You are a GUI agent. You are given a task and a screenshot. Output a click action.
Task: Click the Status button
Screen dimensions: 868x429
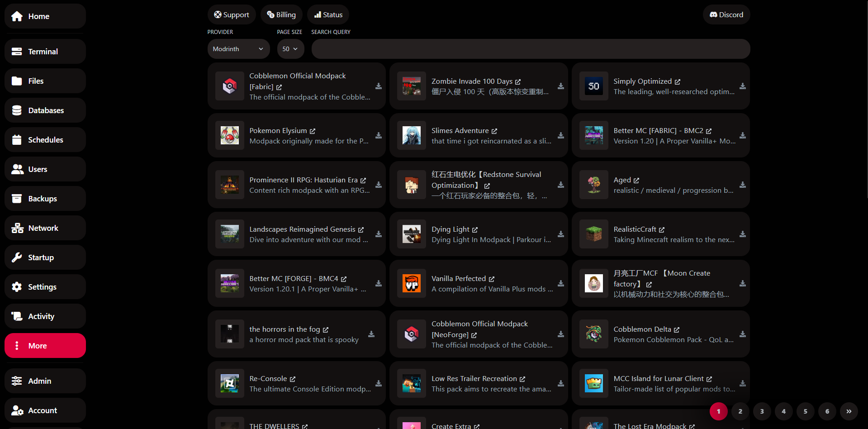pyautogui.click(x=328, y=14)
